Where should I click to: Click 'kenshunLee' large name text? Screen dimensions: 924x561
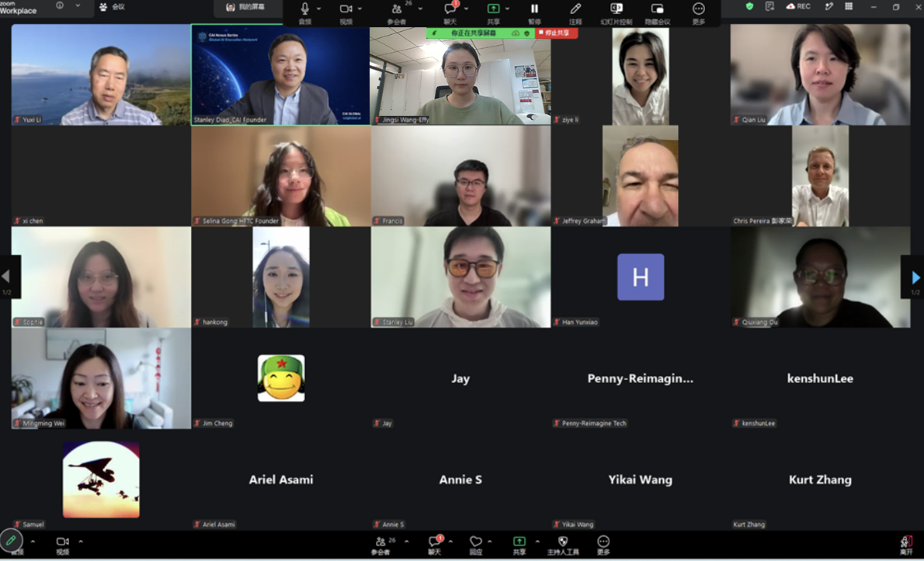820,378
